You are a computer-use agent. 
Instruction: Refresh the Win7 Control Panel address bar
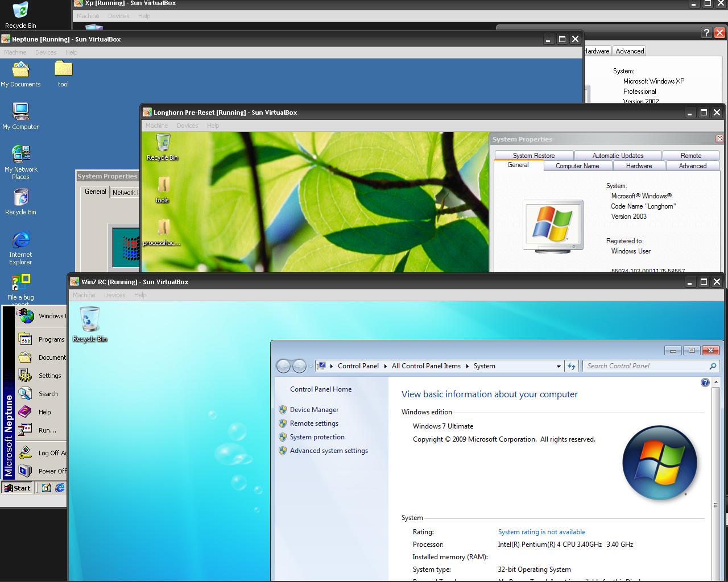click(x=572, y=366)
